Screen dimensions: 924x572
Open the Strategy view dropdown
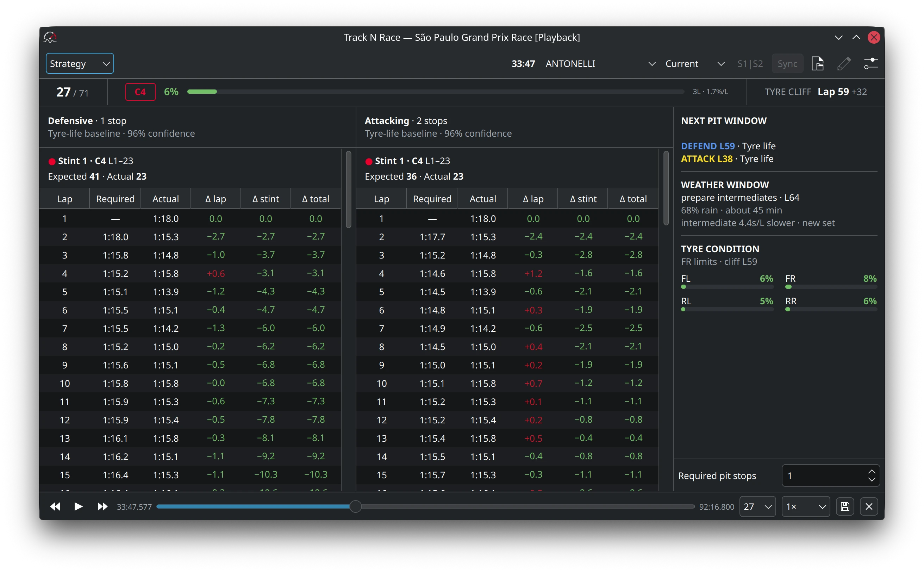[80, 63]
